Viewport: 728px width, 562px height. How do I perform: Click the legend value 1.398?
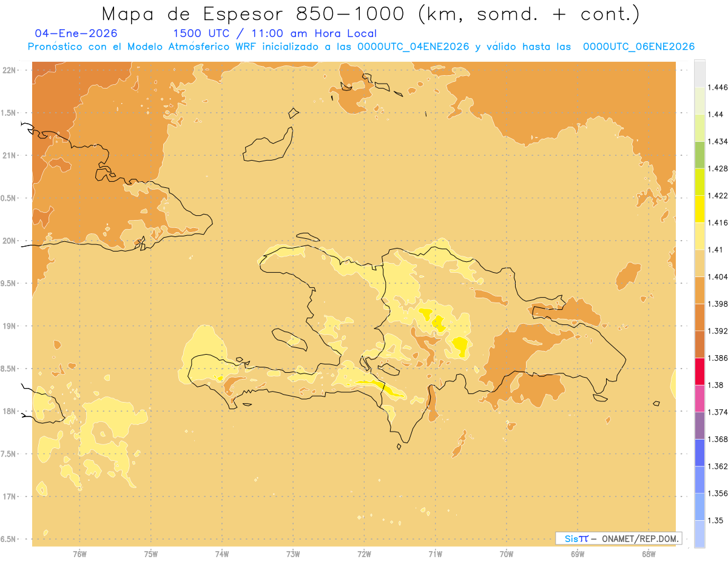717,304
